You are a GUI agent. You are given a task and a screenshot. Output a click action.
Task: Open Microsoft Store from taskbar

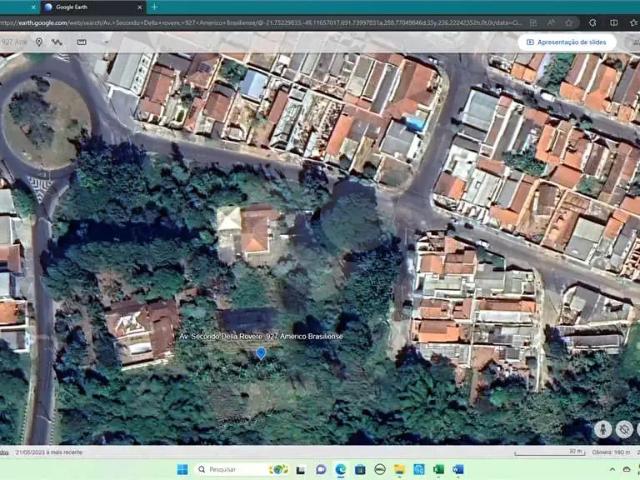[360, 470]
